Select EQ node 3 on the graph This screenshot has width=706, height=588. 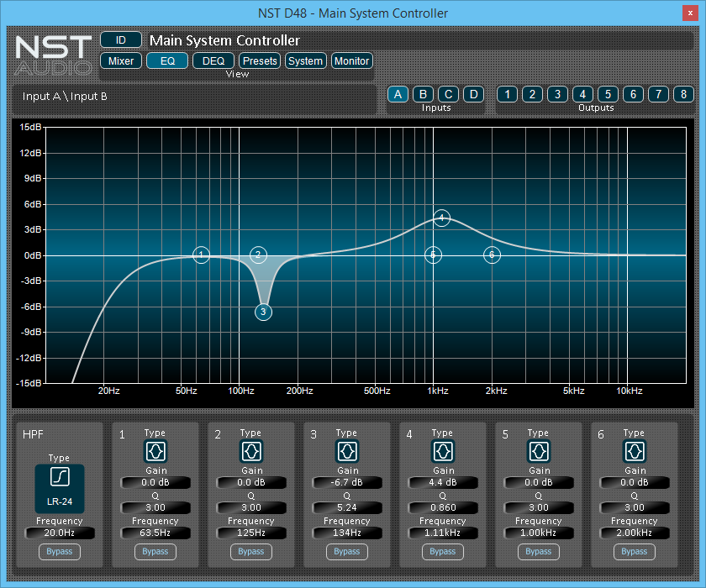(263, 312)
